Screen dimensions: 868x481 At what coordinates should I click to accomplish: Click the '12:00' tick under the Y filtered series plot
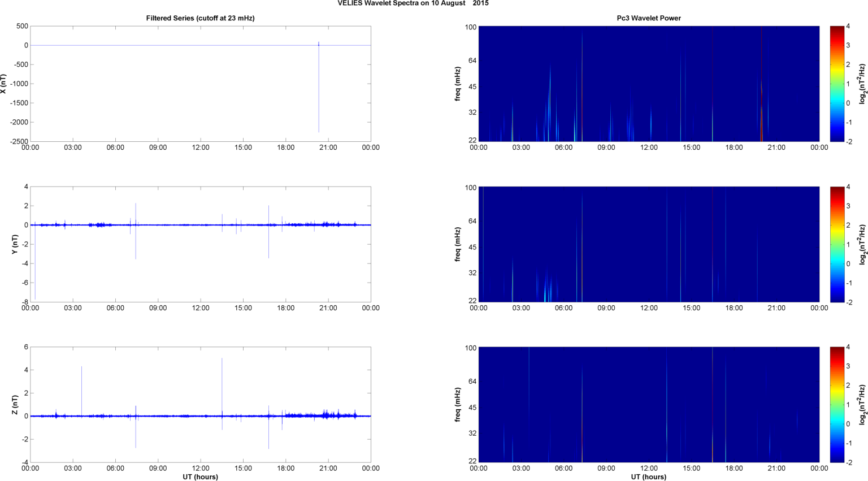pyautogui.click(x=201, y=308)
